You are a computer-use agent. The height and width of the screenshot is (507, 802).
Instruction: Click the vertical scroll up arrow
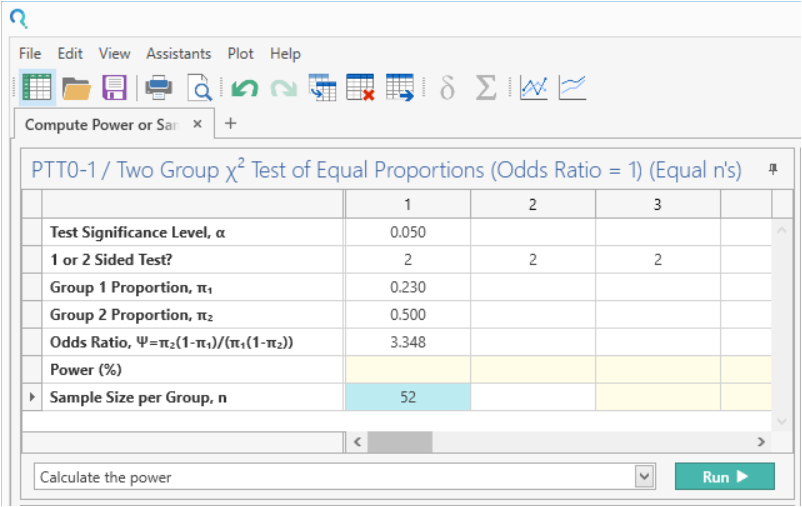pyautogui.click(x=782, y=231)
